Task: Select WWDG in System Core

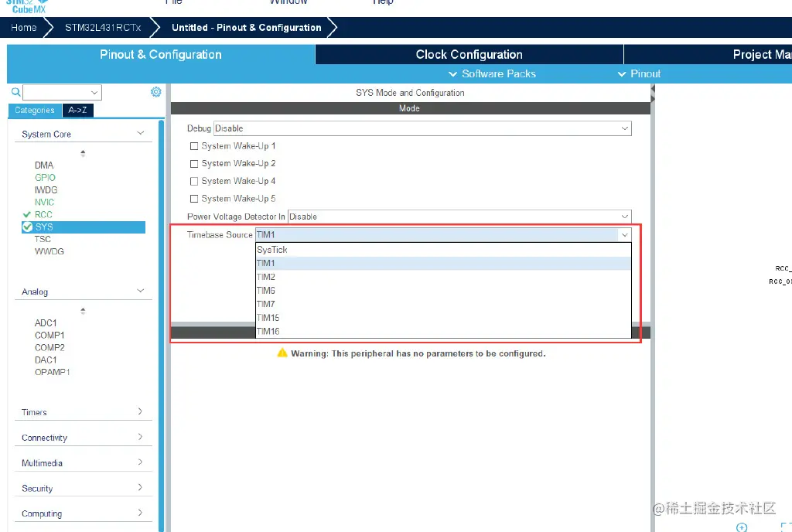Action: point(49,251)
